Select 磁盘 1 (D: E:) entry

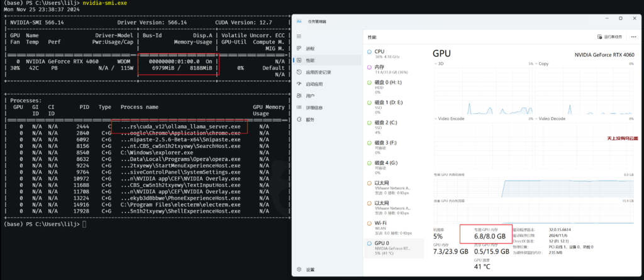394,107
